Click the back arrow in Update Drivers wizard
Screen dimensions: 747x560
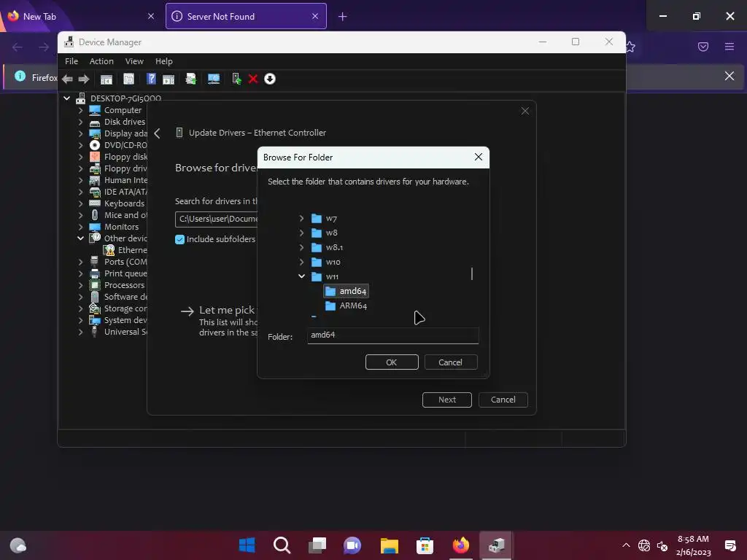158,133
